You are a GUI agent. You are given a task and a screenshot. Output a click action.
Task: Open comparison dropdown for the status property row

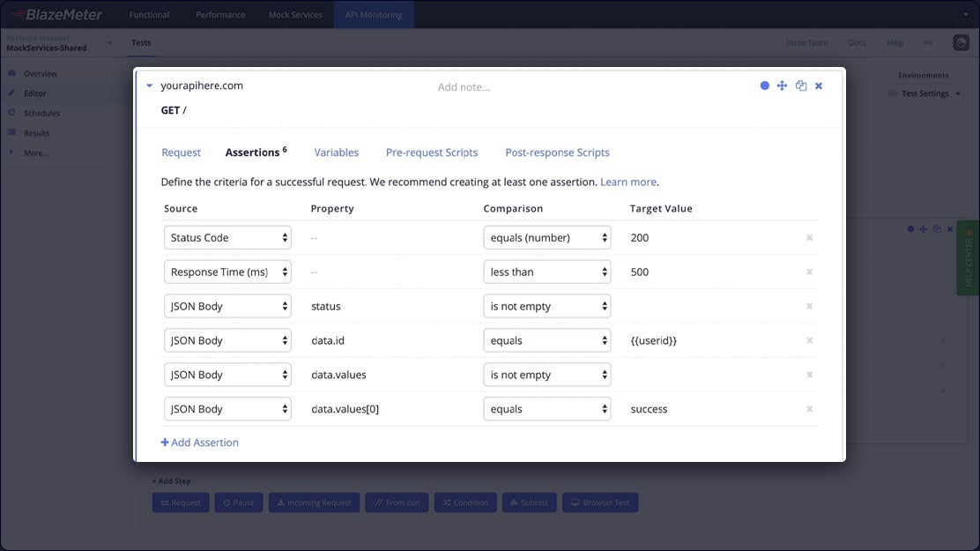[547, 307]
